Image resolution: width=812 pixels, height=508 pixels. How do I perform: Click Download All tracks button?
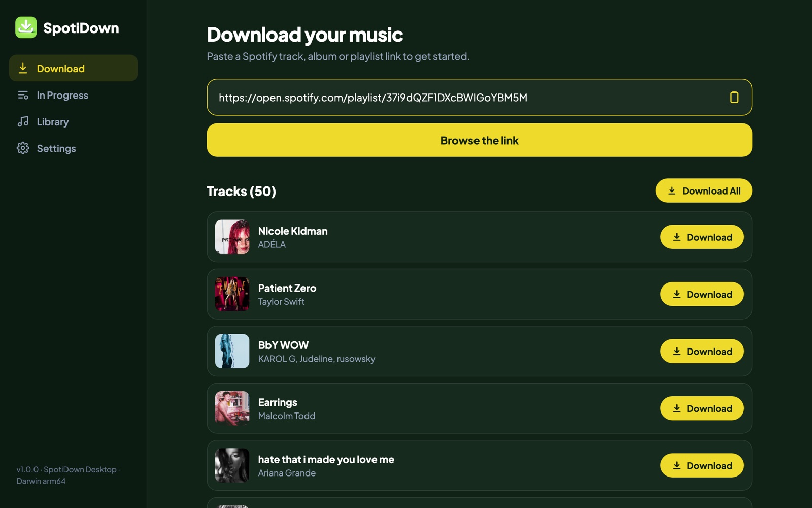pos(703,190)
